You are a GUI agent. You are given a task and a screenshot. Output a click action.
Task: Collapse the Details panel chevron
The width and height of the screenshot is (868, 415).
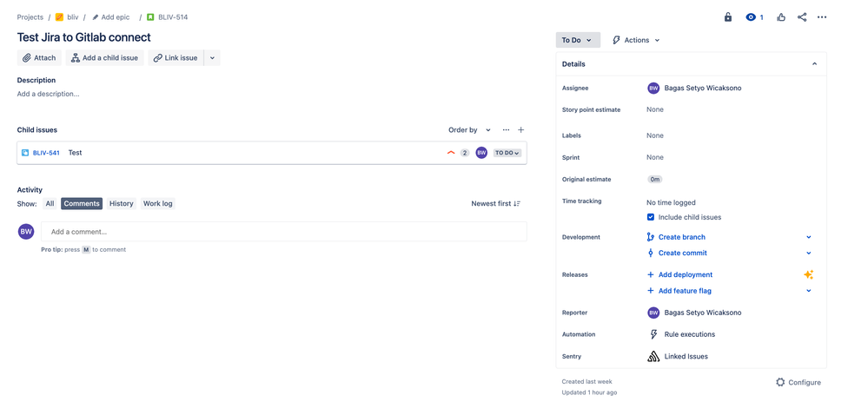click(x=814, y=64)
